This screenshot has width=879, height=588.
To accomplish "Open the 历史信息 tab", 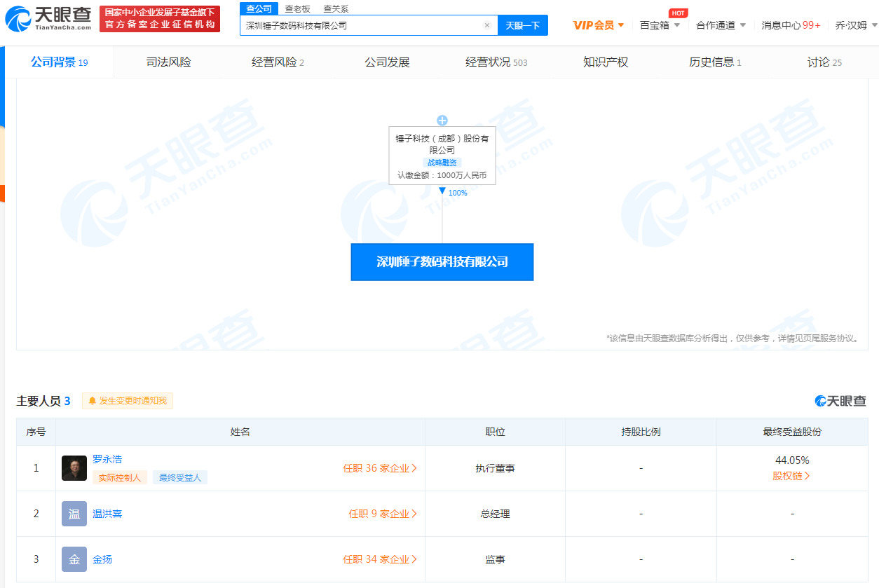I will coord(715,62).
